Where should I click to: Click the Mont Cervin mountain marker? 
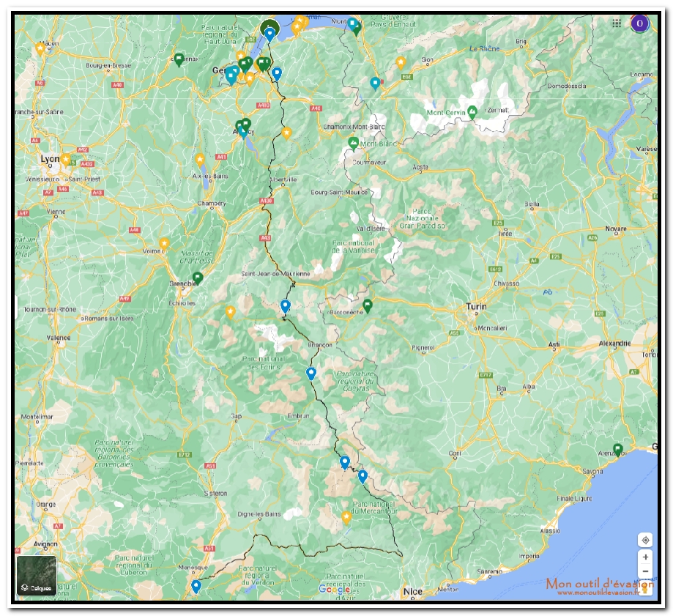[x=472, y=112]
